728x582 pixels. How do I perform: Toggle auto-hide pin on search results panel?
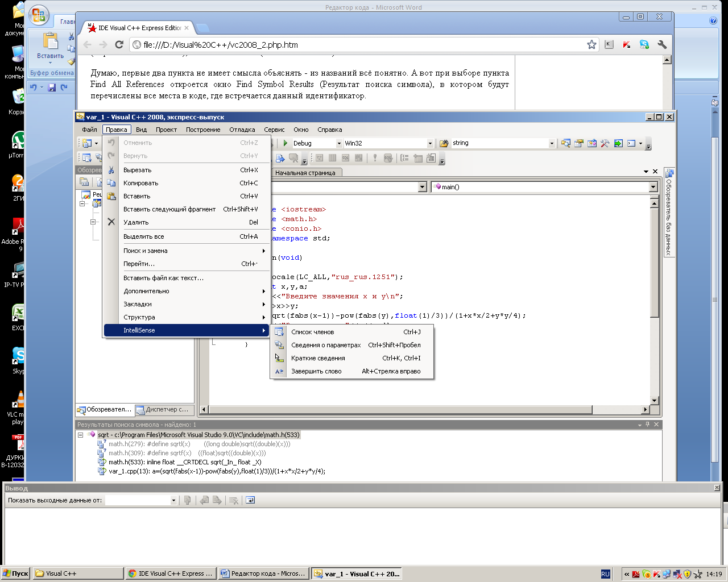[647, 425]
